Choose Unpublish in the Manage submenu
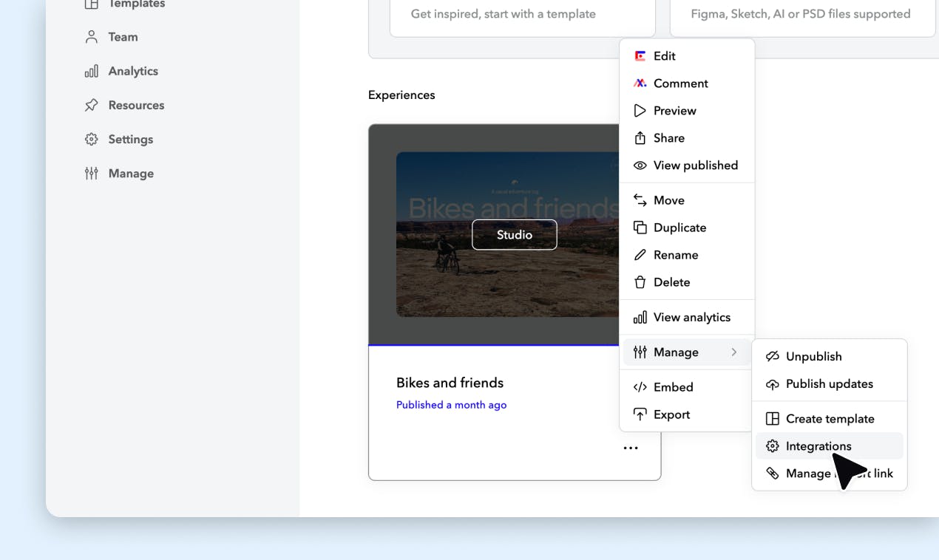This screenshot has width=939, height=560. tap(830, 356)
